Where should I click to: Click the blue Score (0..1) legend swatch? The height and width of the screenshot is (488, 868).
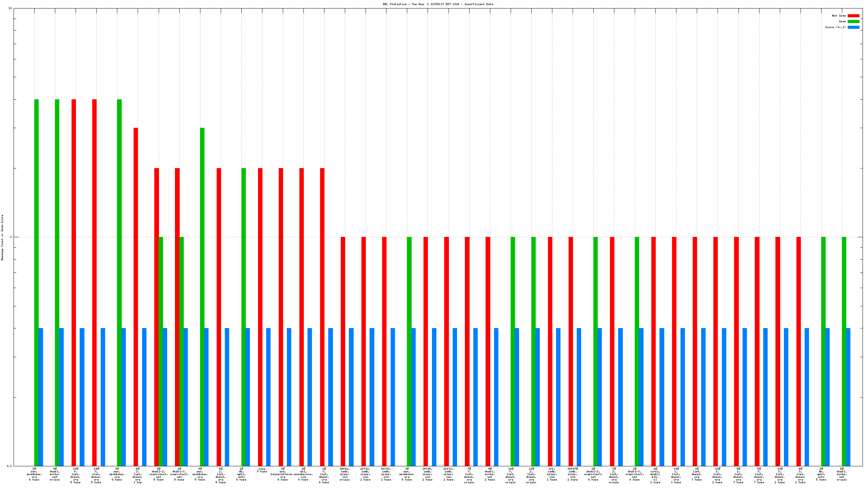(853, 27)
